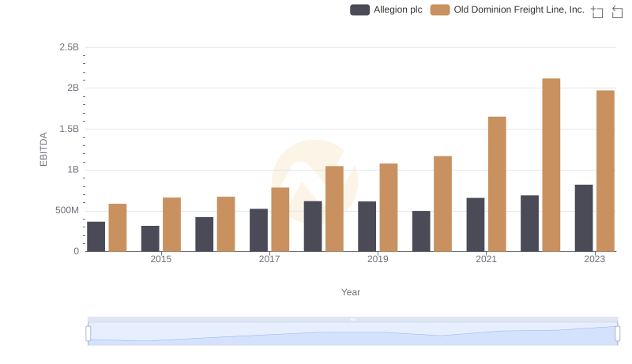Image resolution: width=632 pixels, height=364 pixels.
Task: Click the Old Dominion tan color swatch
Action: click(x=440, y=9)
